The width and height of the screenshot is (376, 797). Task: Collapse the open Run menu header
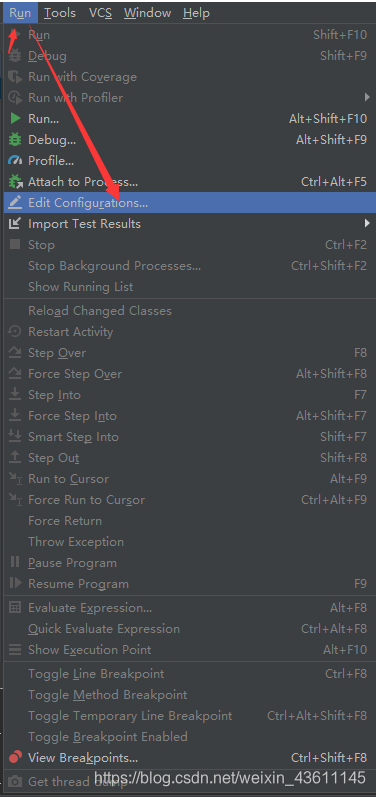coord(20,13)
